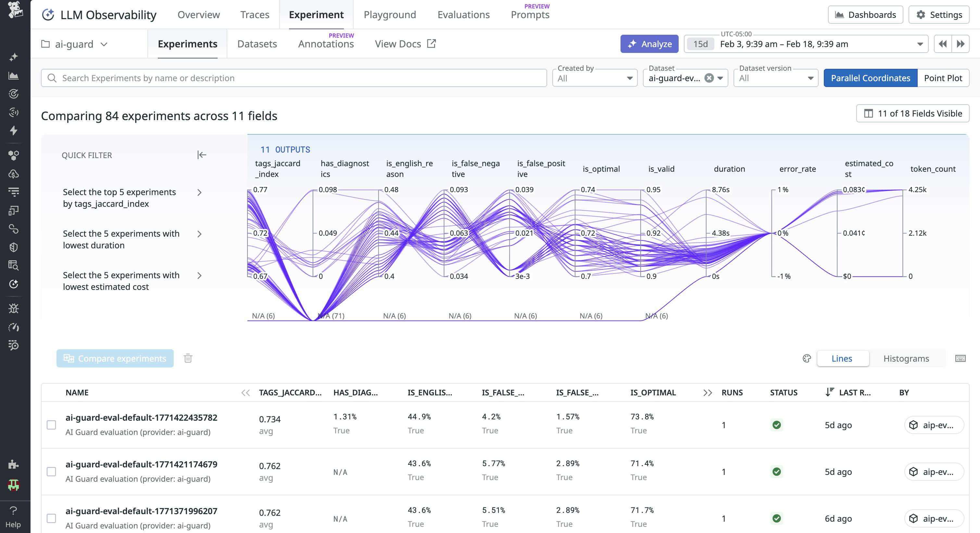This screenshot has width=980, height=533.
Task: Click the color palette icon near Lines toggle
Action: click(807, 358)
